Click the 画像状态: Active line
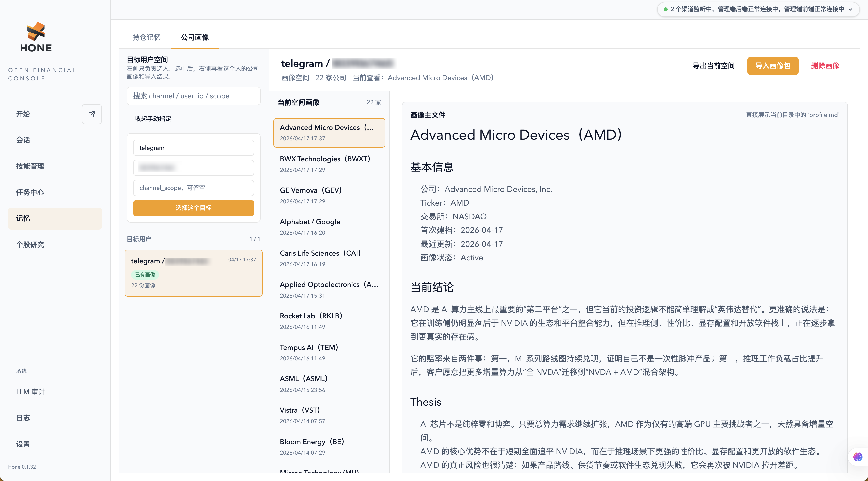The image size is (868, 481). (452, 258)
